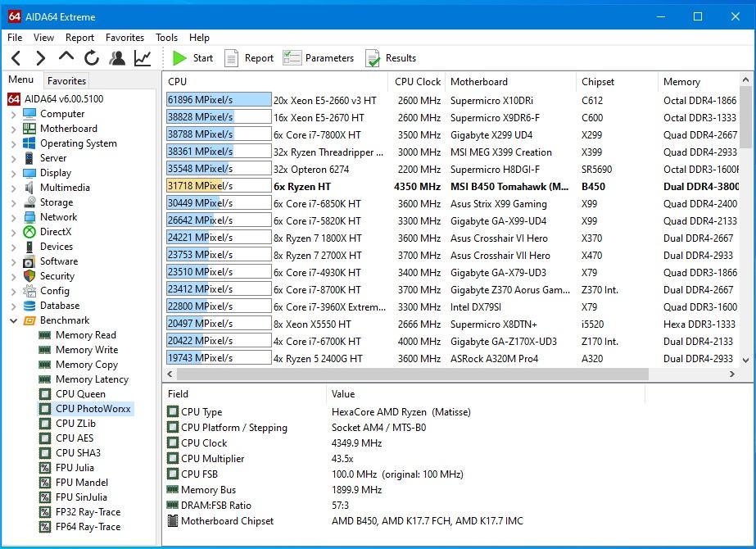Click the Refresh toolbar icon
Screen dimensions: 756x549
coord(92,58)
